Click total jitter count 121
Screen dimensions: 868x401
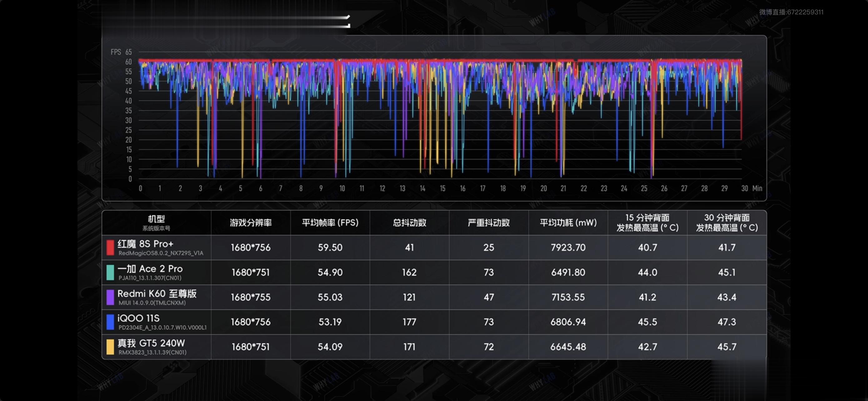(409, 297)
